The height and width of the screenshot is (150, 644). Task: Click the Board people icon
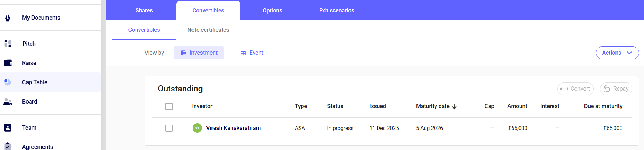(x=8, y=102)
